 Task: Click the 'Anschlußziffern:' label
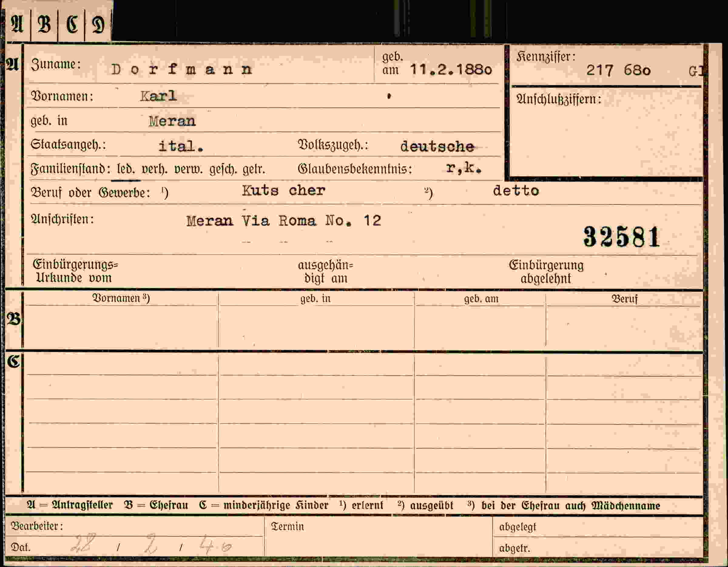559,99
